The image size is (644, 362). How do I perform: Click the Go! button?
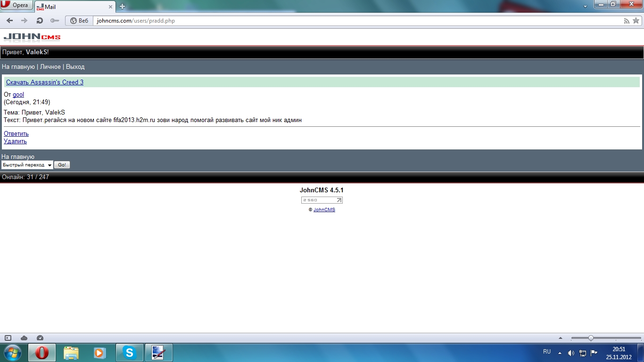click(x=62, y=165)
